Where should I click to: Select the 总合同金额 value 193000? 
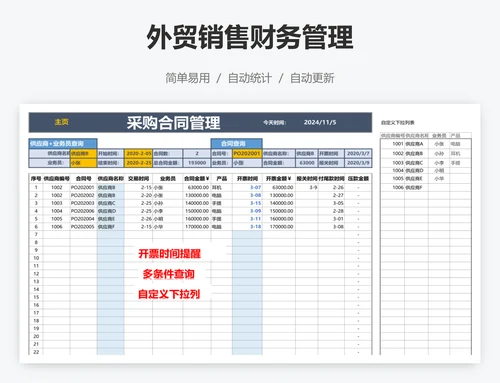[x=197, y=163]
